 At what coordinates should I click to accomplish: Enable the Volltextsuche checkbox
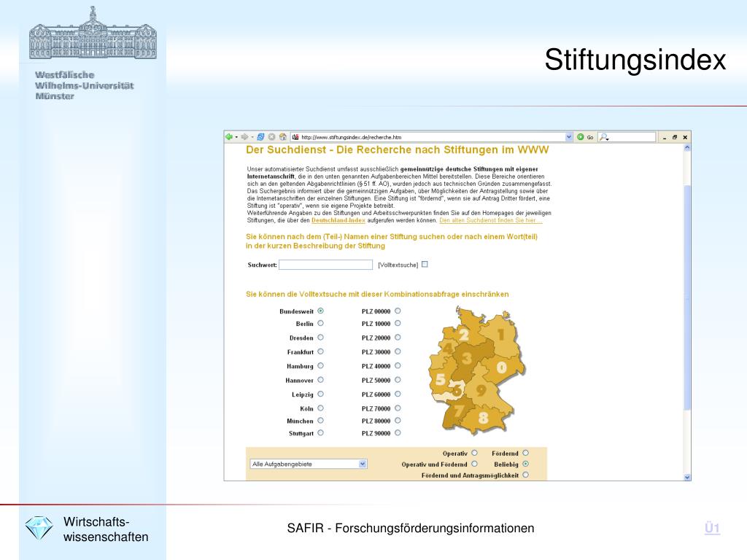(425, 264)
